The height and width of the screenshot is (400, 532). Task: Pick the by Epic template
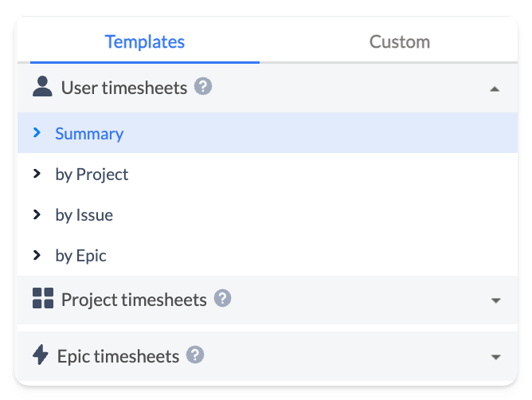click(80, 256)
